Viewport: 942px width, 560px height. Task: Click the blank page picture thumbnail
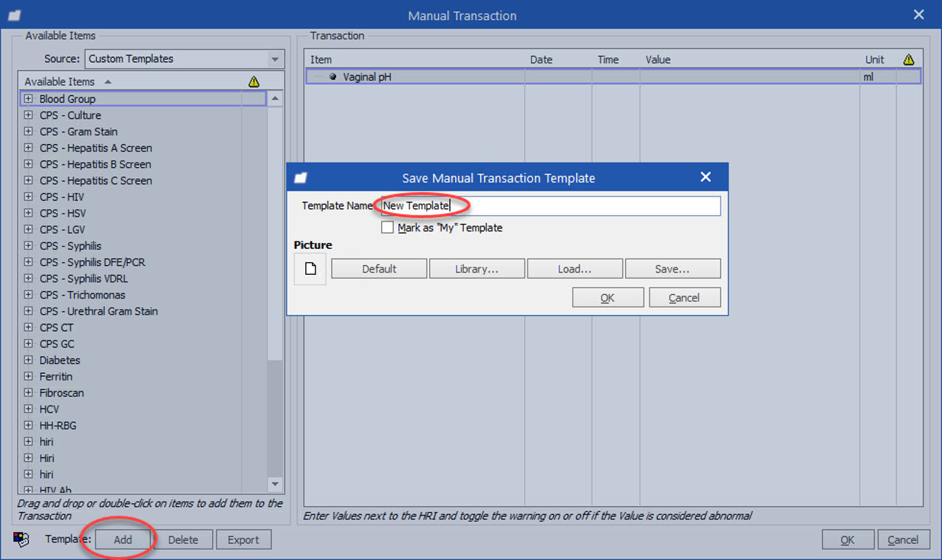[x=310, y=269]
